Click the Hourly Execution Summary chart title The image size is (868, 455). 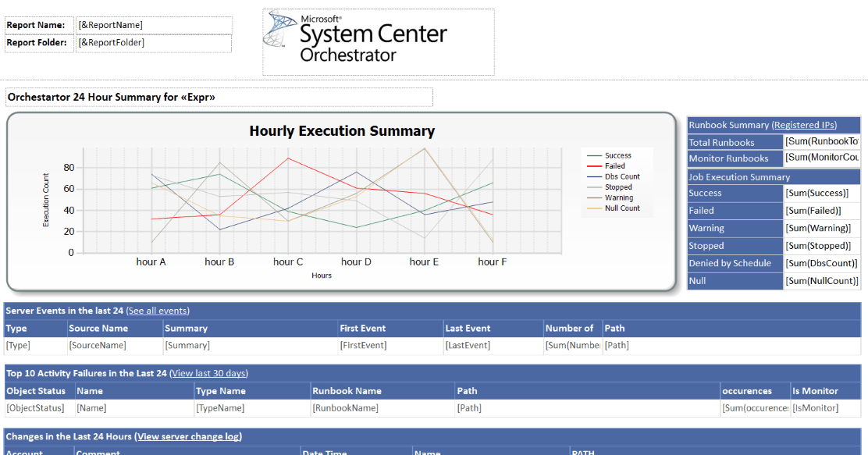click(x=342, y=131)
